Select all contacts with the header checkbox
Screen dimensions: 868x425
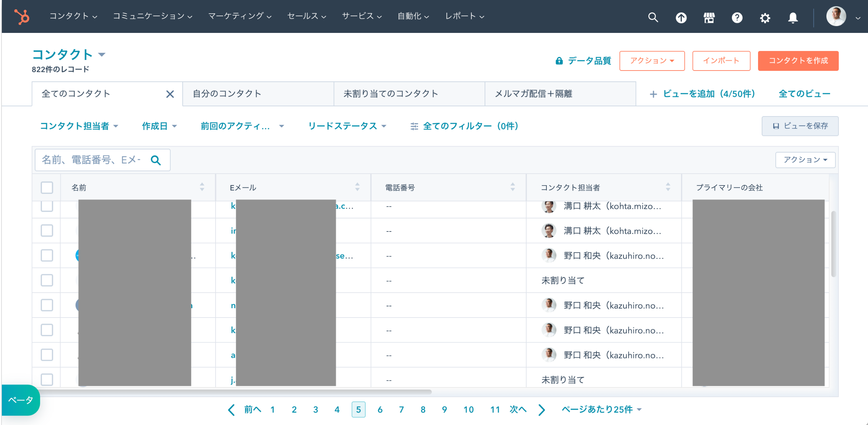(x=47, y=187)
